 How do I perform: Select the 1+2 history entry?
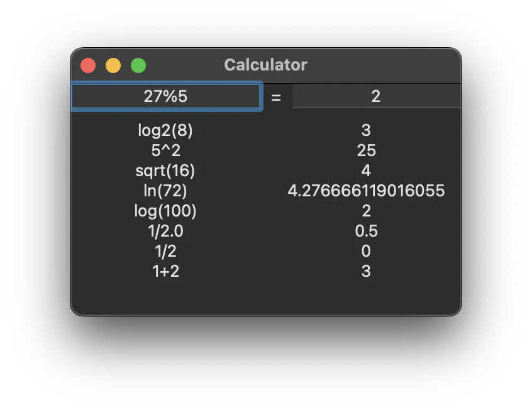(x=166, y=271)
